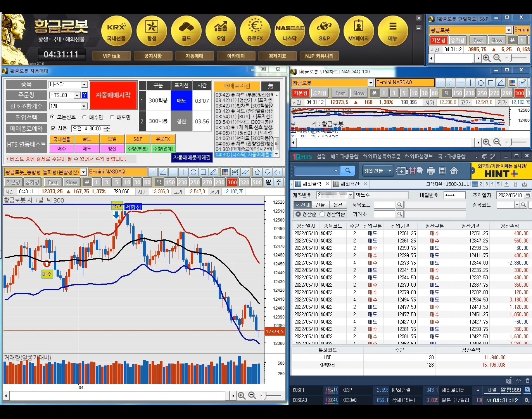
Task: Expand strategy dropdown 황금로봇_통합형-돌파형
Action: point(83,172)
